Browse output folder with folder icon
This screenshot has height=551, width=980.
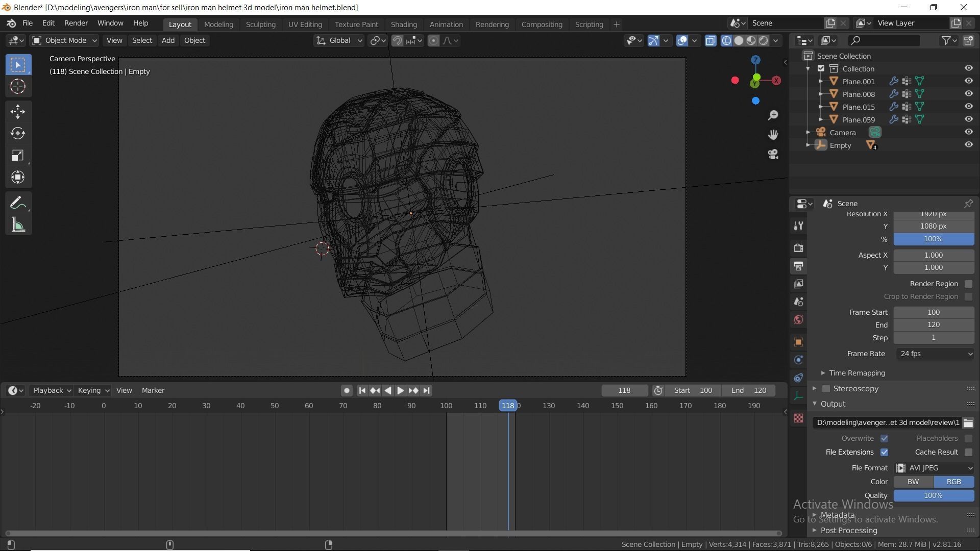[968, 422]
